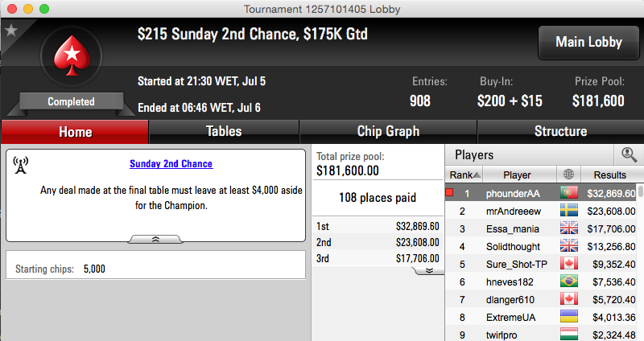This screenshot has width=644, height=341.
Task: Click the Main Lobby button
Action: pyautogui.click(x=588, y=43)
